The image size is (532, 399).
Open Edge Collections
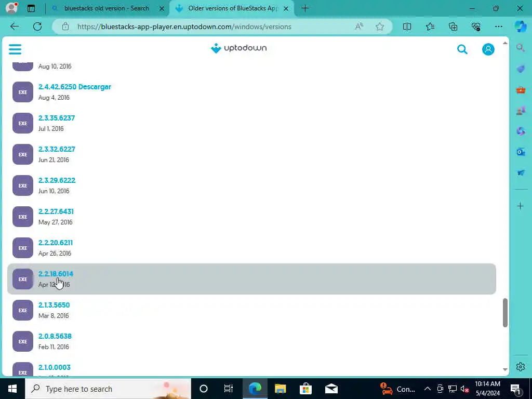tap(453, 26)
